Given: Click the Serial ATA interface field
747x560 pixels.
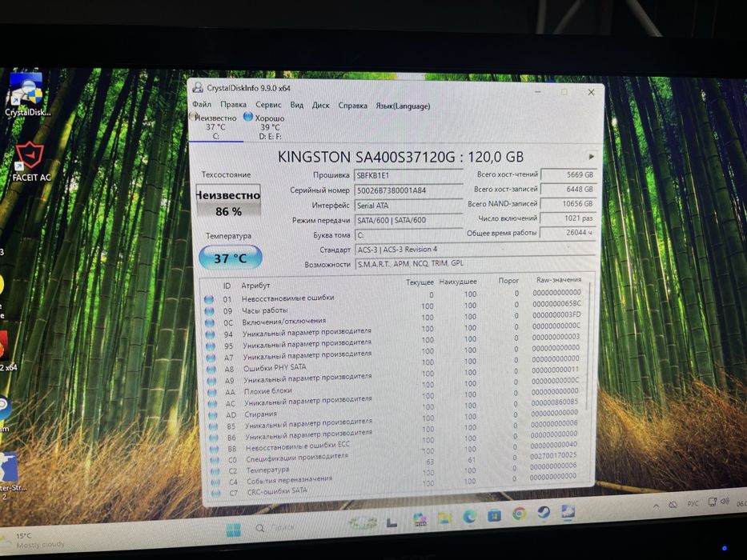Looking at the screenshot, I should point(408,206).
